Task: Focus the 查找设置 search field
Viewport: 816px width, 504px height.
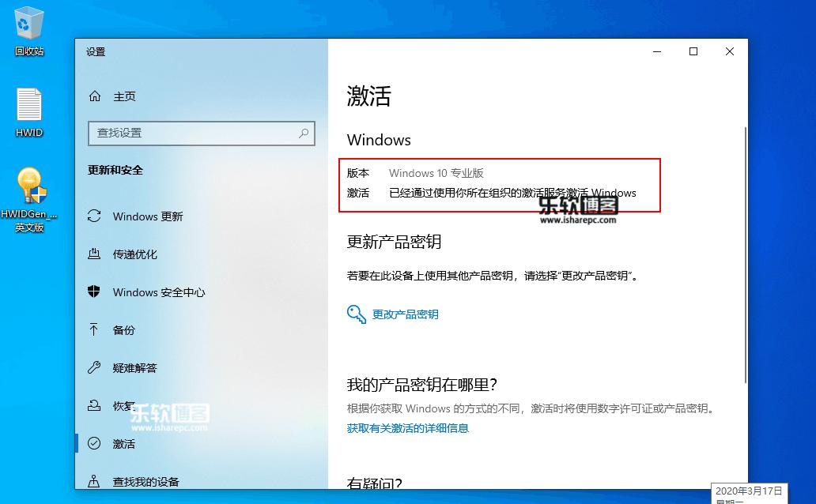Action: click(x=202, y=134)
